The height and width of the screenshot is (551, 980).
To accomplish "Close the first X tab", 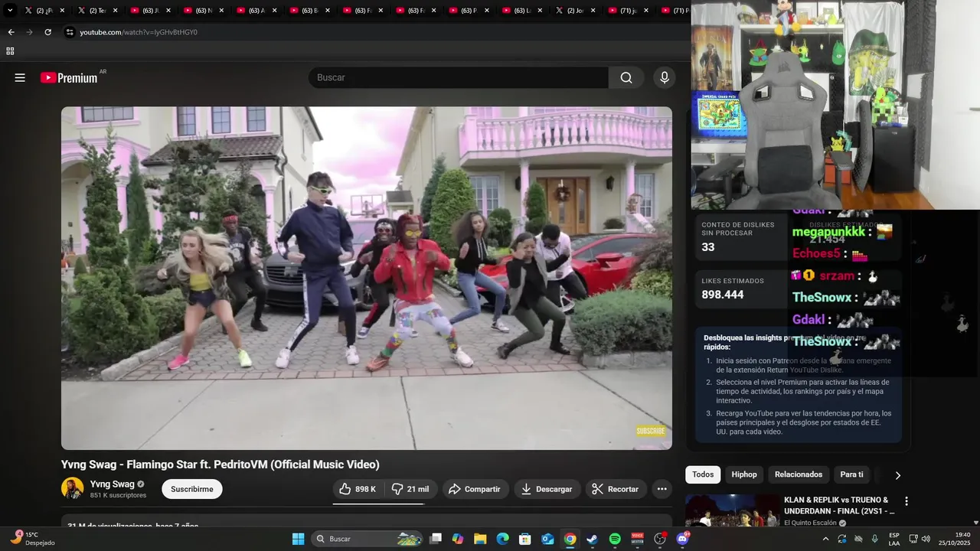I will tap(63, 11).
